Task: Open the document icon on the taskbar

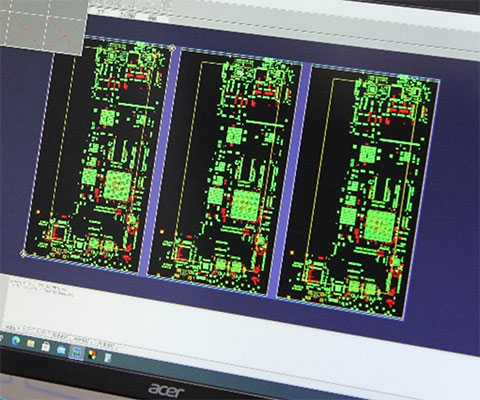Action: click(108, 358)
